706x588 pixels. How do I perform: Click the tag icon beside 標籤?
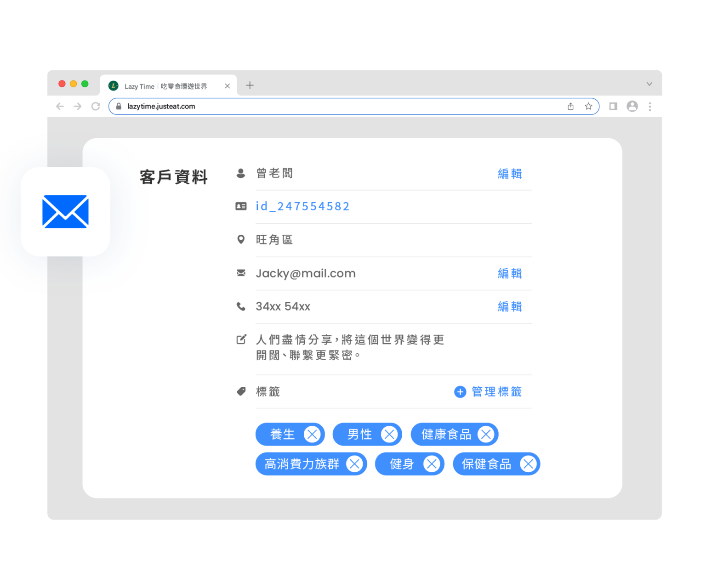241,391
